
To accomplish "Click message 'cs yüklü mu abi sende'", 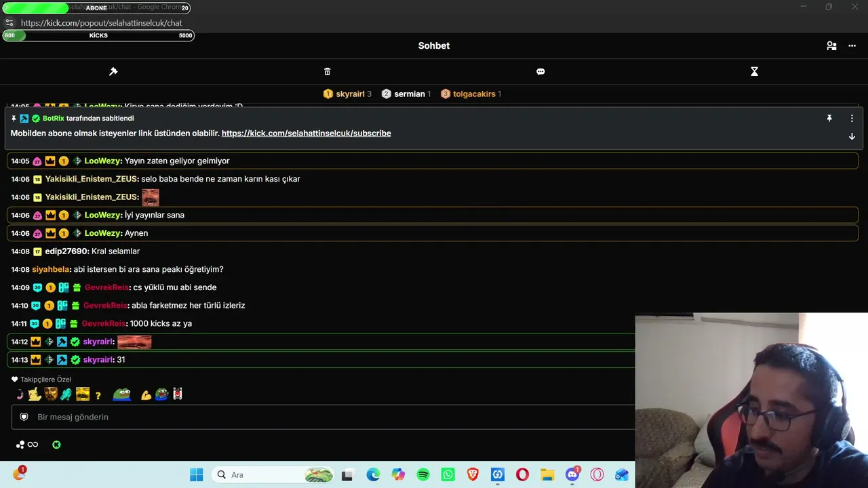I will (x=175, y=287).
